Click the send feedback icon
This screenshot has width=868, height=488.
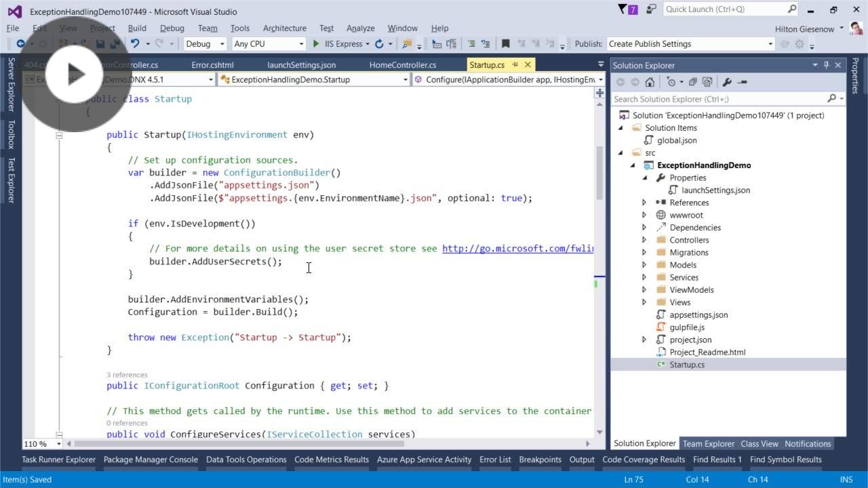pyautogui.click(x=651, y=9)
